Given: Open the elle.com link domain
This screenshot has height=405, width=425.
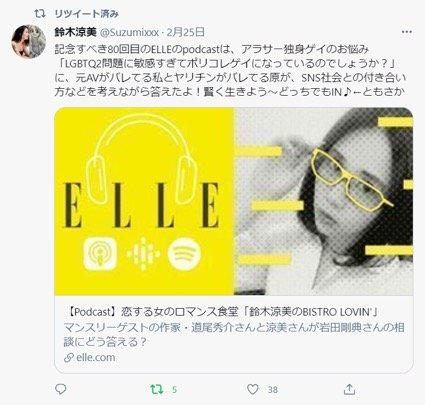Looking at the screenshot, I should 95,358.
